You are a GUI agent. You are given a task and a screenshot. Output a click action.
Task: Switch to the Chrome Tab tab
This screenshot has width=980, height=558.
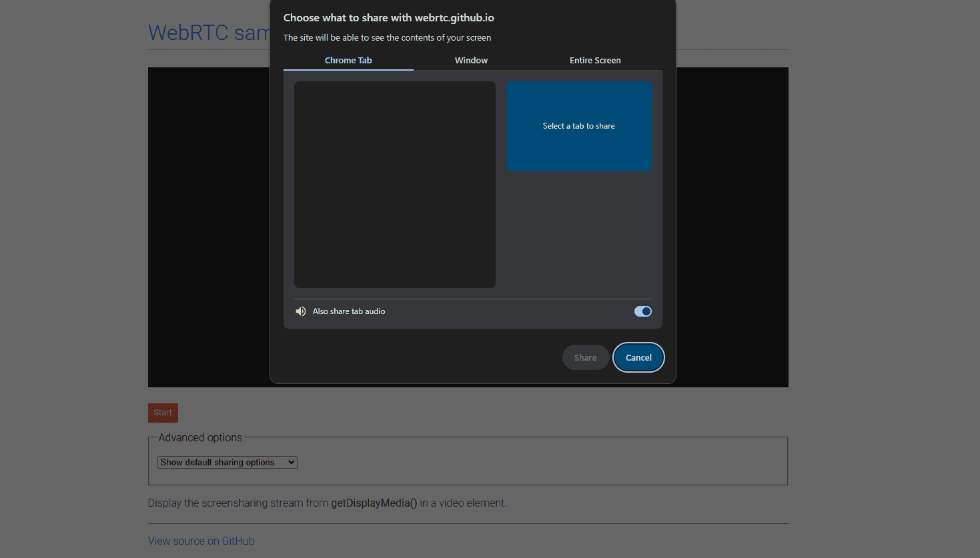[348, 60]
